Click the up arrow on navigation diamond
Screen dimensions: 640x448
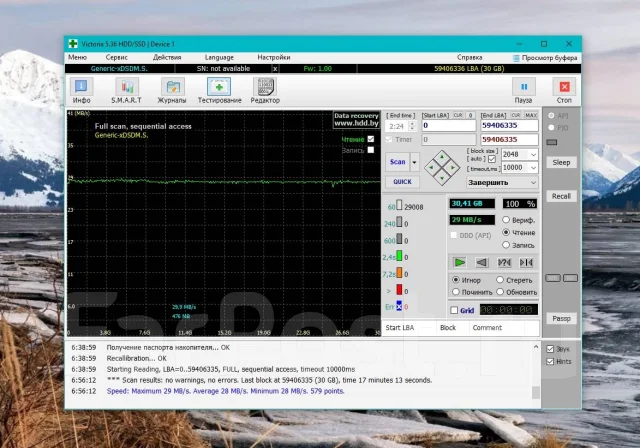pyautogui.click(x=442, y=157)
